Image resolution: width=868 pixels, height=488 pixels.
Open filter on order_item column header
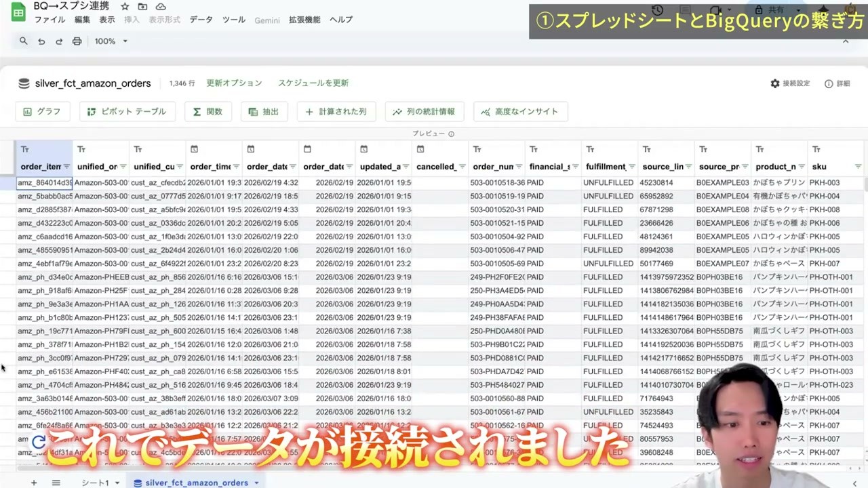66,167
